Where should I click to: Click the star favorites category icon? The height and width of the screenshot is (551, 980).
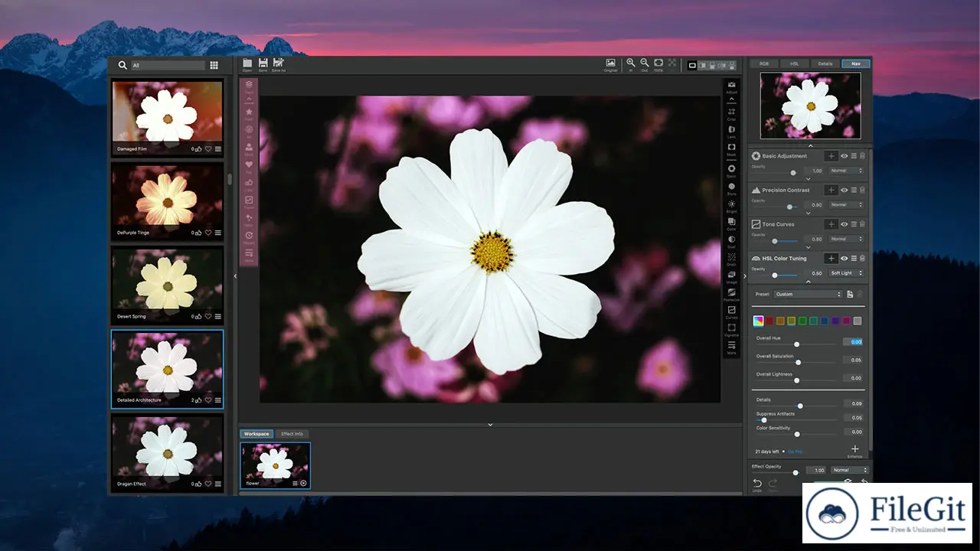(x=249, y=112)
